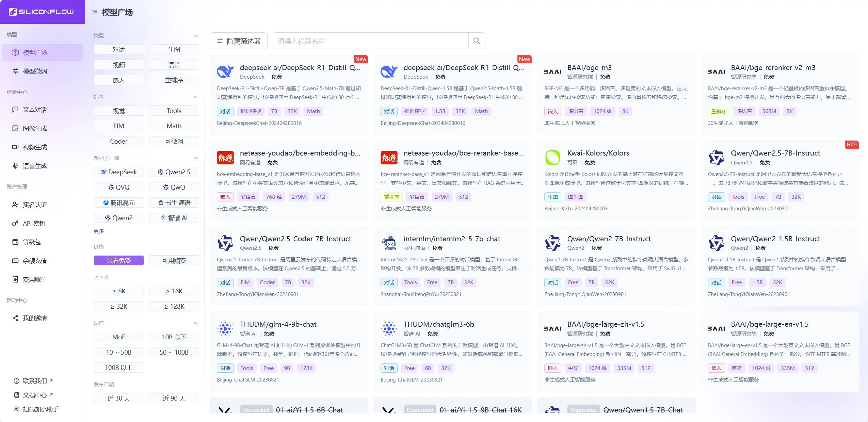The height and width of the screenshot is (422, 868).
Task: Click the 隐藏筛选器 button
Action: click(x=239, y=41)
